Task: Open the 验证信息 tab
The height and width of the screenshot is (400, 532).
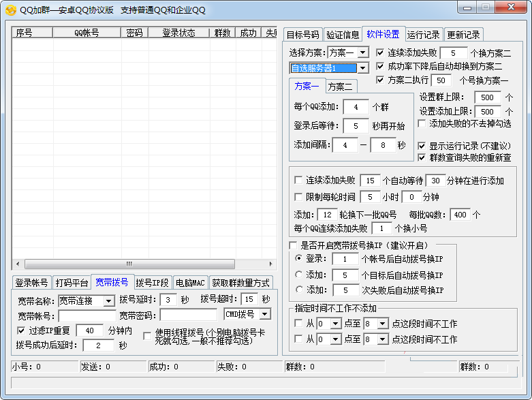Action: coord(343,35)
